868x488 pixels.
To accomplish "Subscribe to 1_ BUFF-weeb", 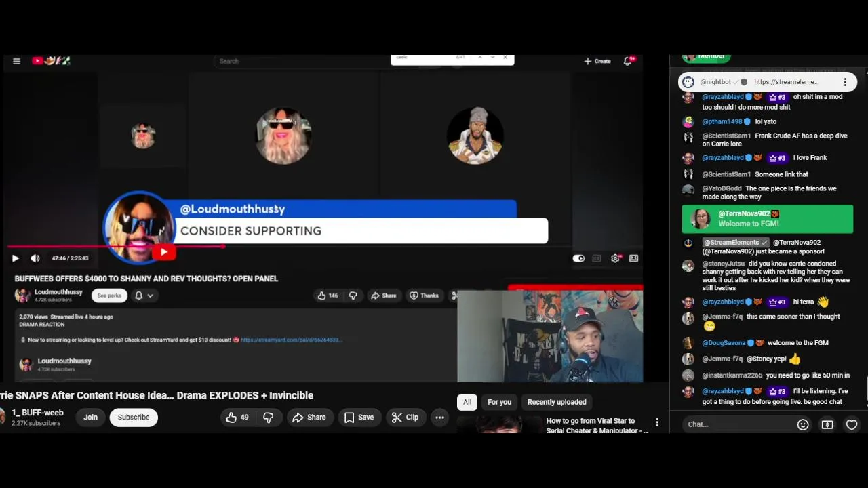I will click(134, 418).
